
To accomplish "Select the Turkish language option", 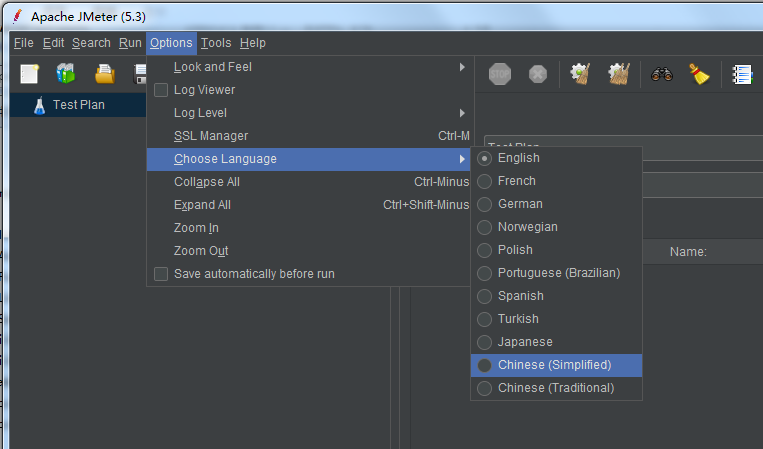I will [x=556, y=319].
